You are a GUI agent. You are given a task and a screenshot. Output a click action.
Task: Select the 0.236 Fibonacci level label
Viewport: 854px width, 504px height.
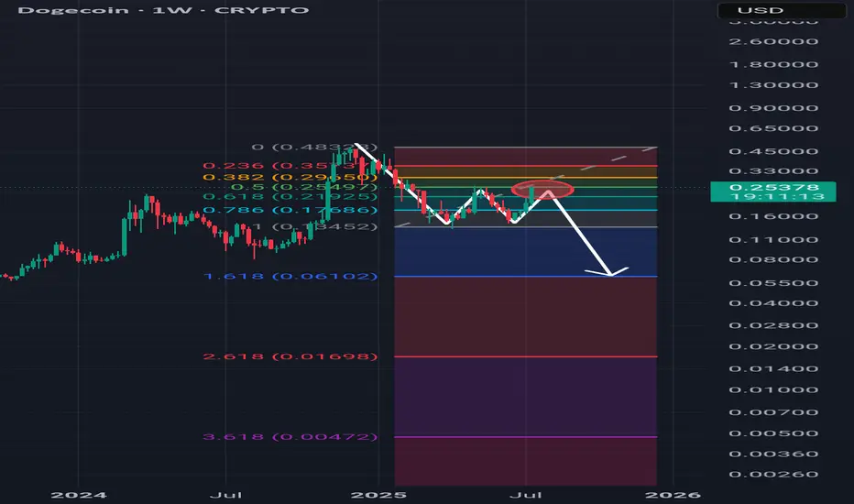(x=290, y=166)
